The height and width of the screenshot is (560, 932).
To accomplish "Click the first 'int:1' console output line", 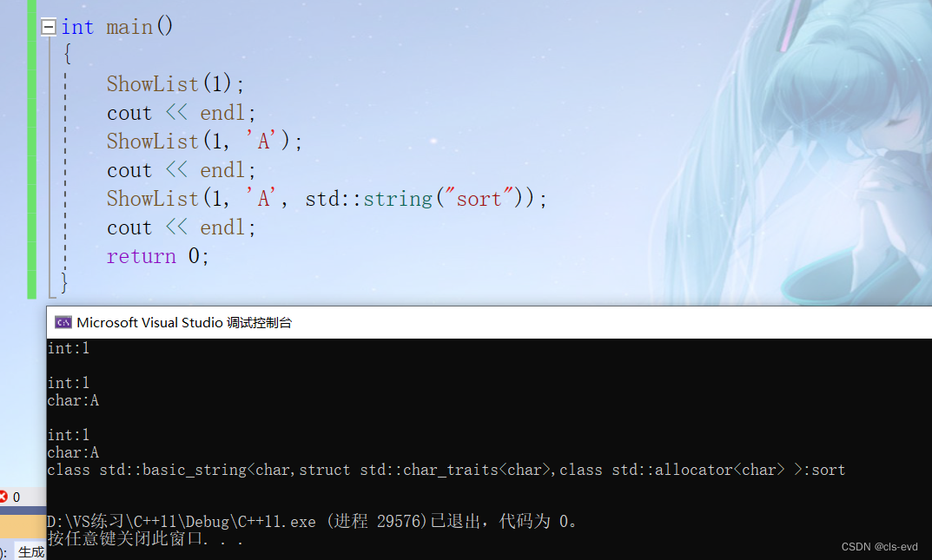I will point(69,348).
